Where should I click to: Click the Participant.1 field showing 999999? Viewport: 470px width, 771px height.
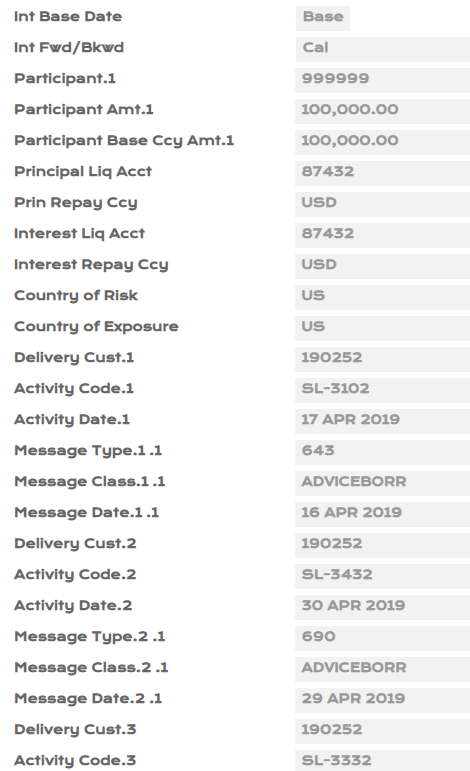[x=382, y=80]
